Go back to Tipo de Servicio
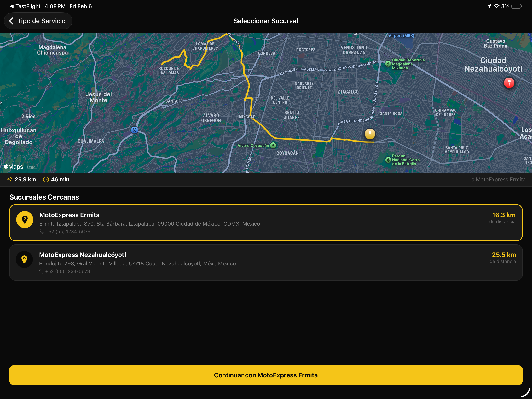 tap(38, 21)
